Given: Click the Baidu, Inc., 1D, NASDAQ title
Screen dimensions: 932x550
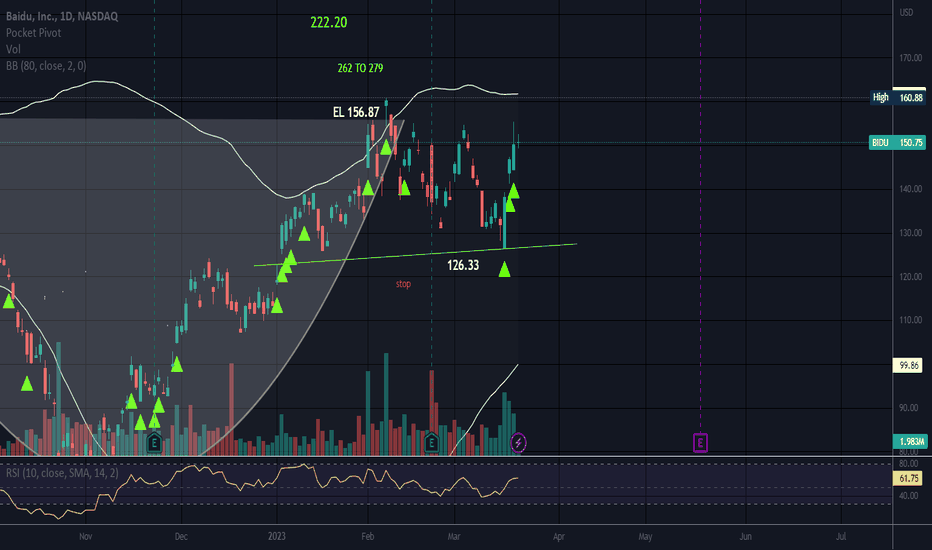Looking at the screenshot, I should 62,17.
